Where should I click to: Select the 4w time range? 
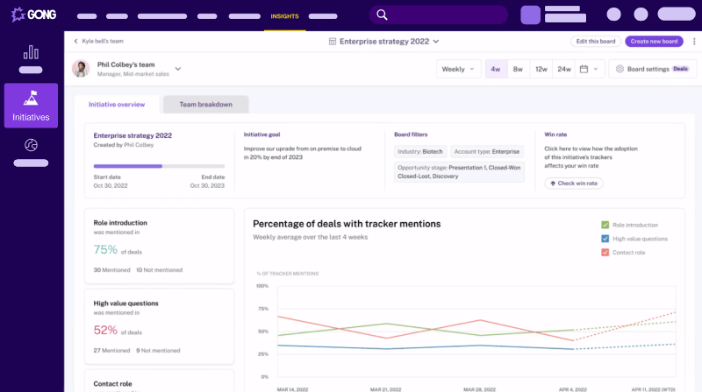tap(496, 69)
